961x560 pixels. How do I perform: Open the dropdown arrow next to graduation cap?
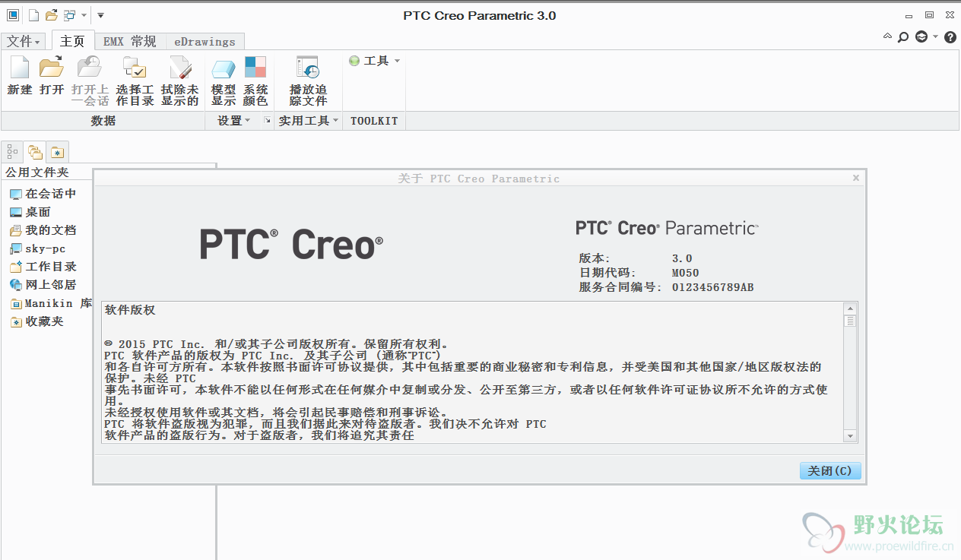(935, 36)
